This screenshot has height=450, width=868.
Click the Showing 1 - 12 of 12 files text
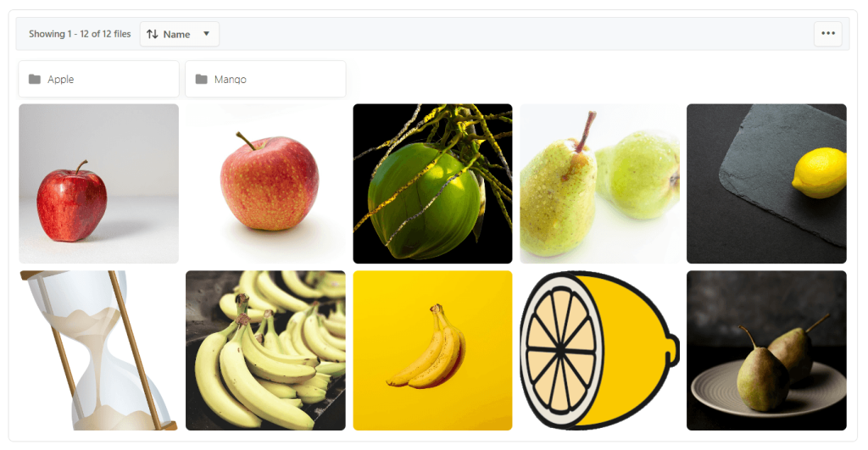click(80, 34)
